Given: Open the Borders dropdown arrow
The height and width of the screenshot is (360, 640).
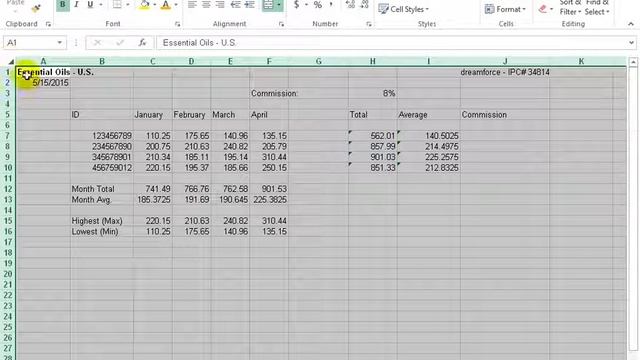Looking at the screenshot, I should pos(128,4).
